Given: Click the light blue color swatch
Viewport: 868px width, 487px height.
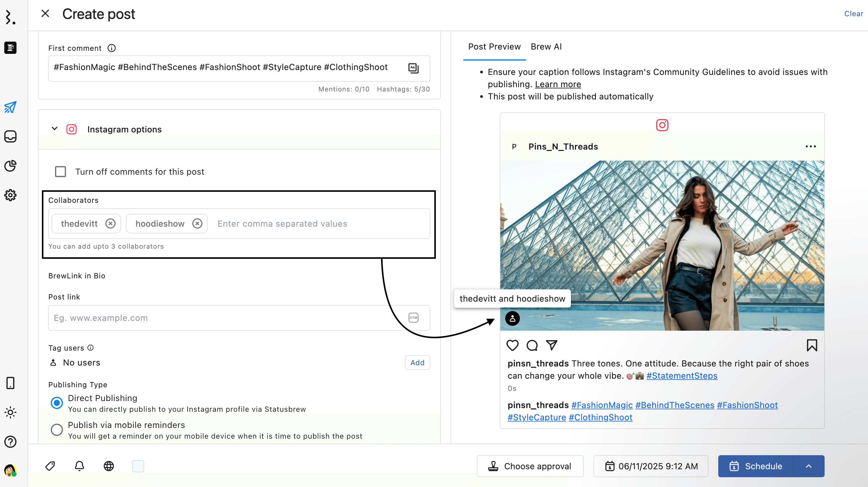Looking at the screenshot, I should coord(138,466).
